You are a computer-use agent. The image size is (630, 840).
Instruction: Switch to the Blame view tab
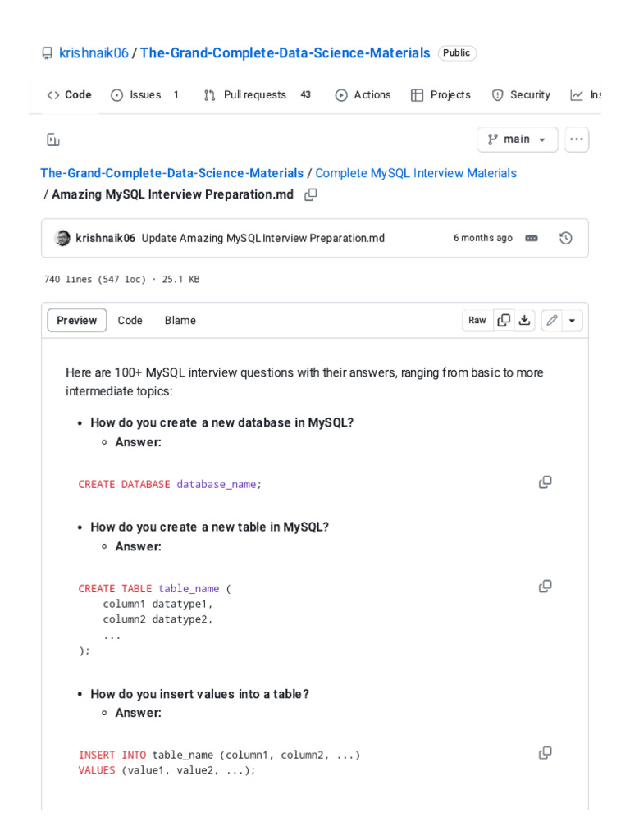pos(180,320)
